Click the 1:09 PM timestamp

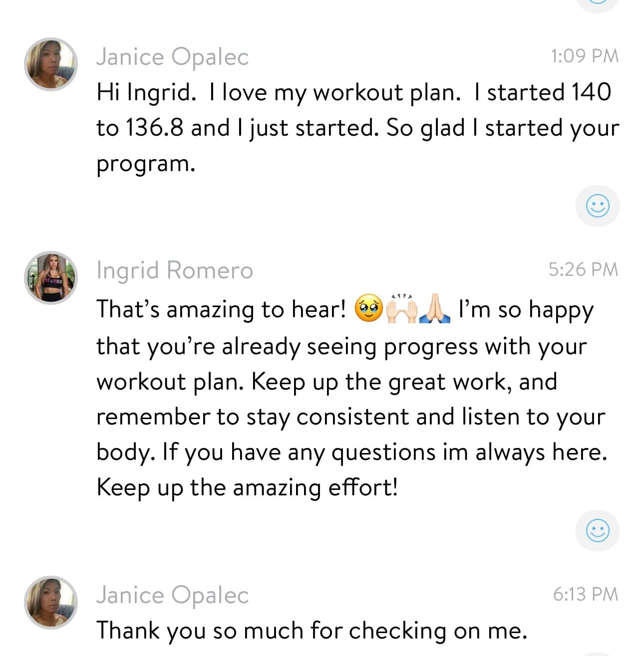pyautogui.click(x=584, y=56)
